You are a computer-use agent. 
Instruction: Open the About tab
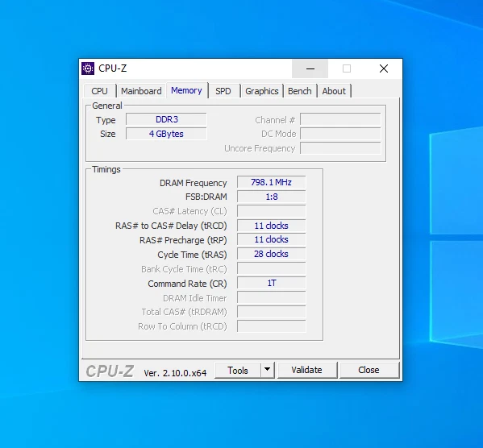point(334,91)
